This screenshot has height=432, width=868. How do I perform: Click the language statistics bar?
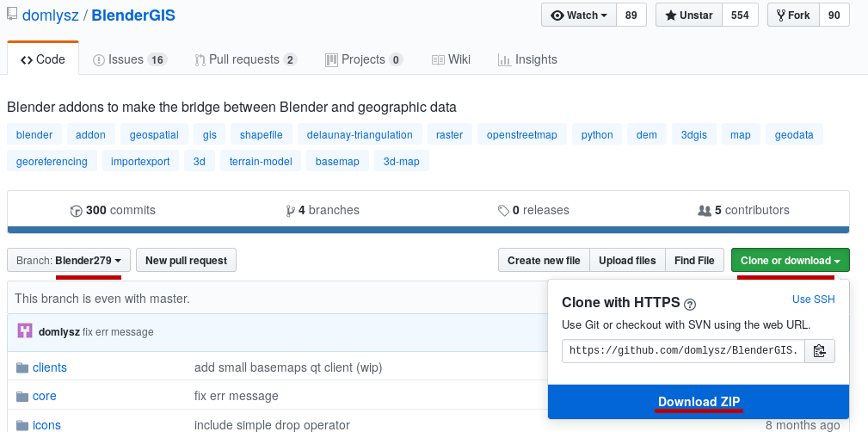[x=428, y=230]
